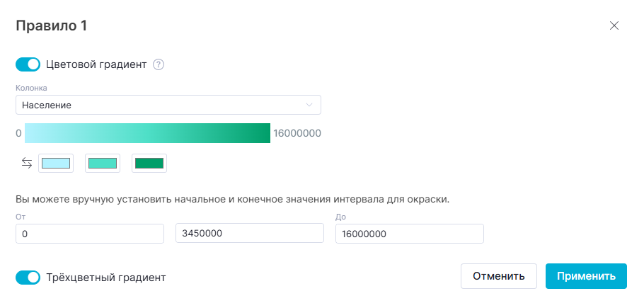Viewport: 644px width, 308px height.
Task: Click the Цветовой градиент label text
Action: click(x=96, y=64)
